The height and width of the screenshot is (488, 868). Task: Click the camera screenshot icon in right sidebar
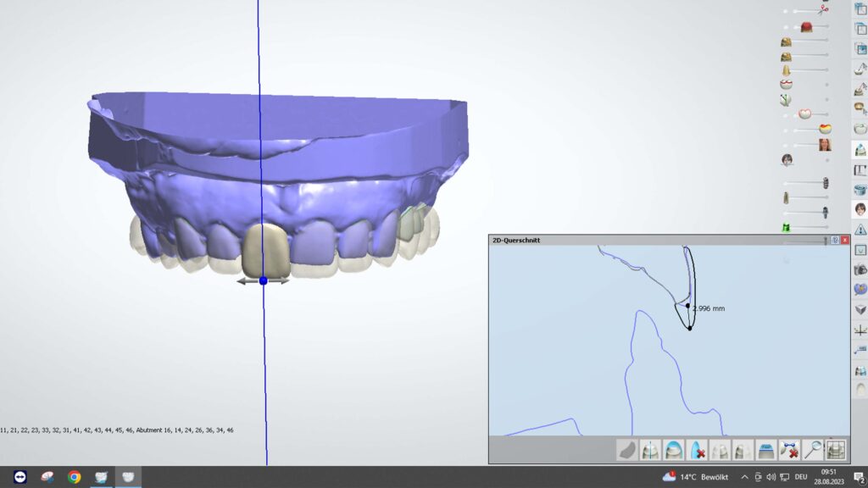(860, 269)
